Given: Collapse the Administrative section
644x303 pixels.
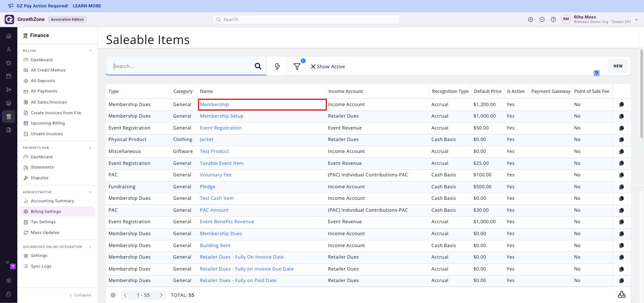Looking at the screenshot, I should point(90,192).
